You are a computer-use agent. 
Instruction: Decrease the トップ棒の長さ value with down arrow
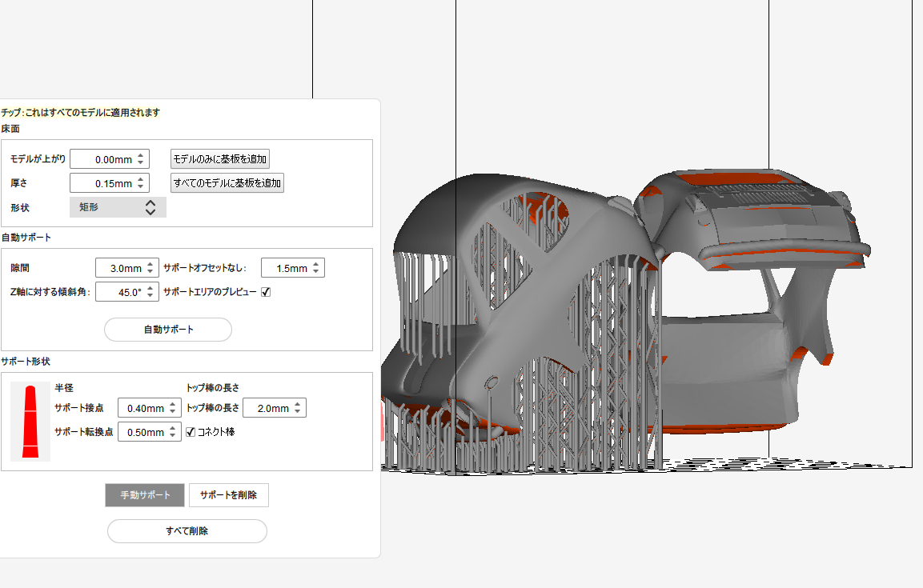[x=298, y=412]
